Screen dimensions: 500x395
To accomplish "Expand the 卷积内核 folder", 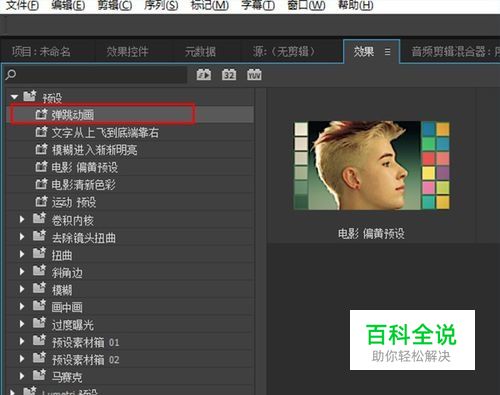I will (x=22, y=219).
